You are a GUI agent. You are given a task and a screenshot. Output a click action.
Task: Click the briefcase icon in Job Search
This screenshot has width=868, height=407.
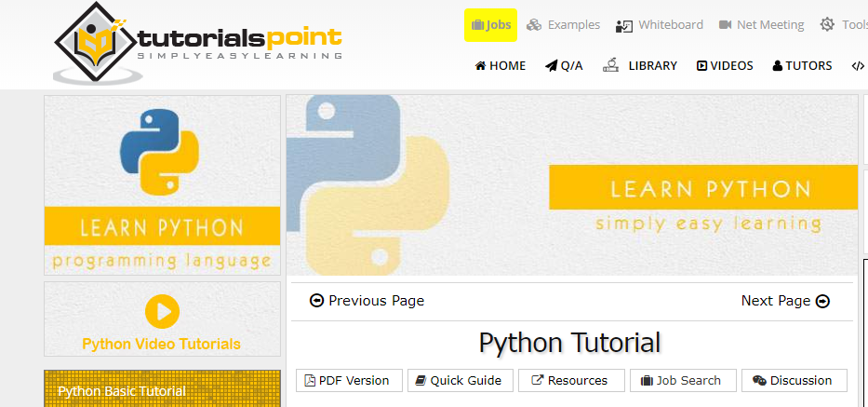(x=648, y=381)
